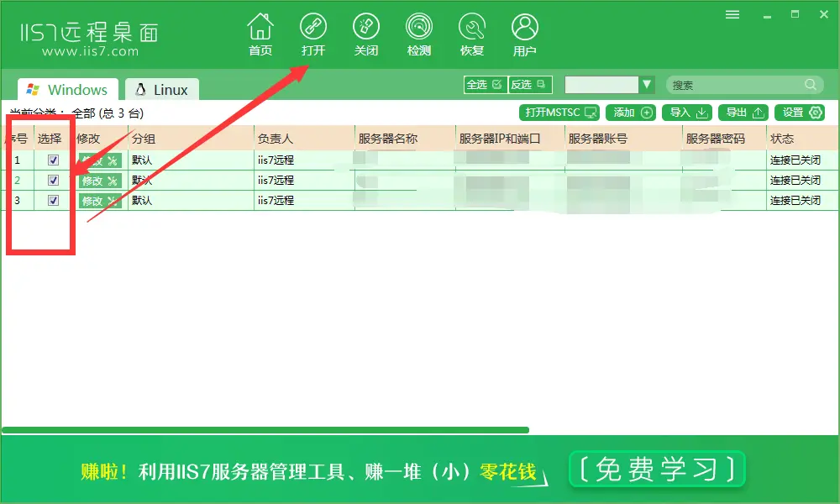Click the www.iis7.com logo link
Viewport: 840px width, 504px height.
(90, 51)
